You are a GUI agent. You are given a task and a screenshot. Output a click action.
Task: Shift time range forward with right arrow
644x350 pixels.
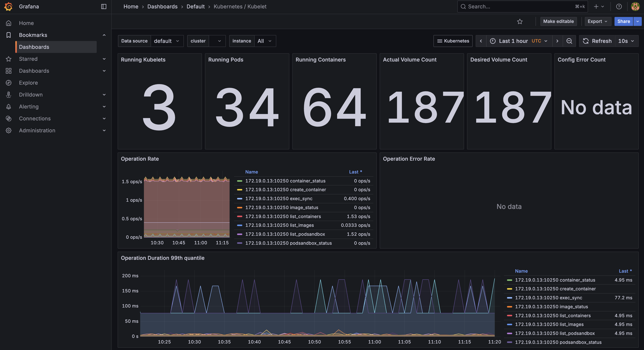(x=557, y=41)
